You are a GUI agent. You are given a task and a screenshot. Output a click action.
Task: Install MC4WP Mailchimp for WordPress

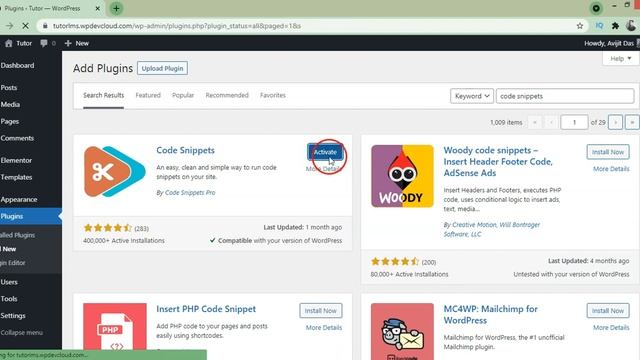(608, 311)
